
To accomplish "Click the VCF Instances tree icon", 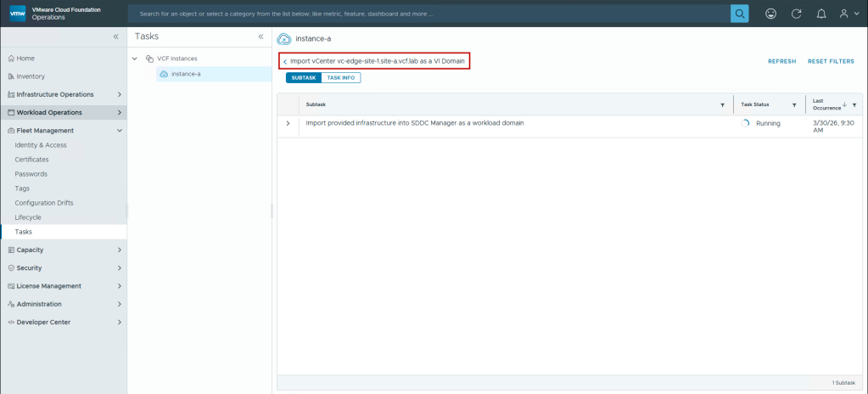I will (x=149, y=59).
